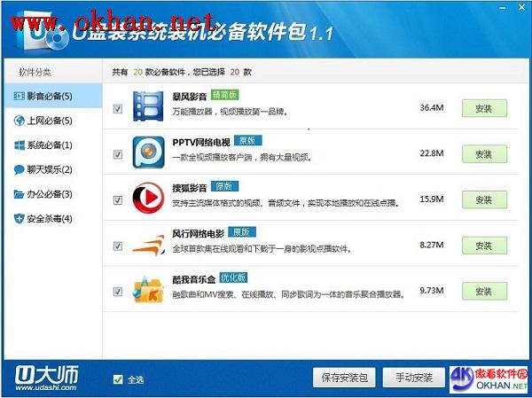
Task: Toggle the 全选 select-all checkbox
Action: point(118,379)
